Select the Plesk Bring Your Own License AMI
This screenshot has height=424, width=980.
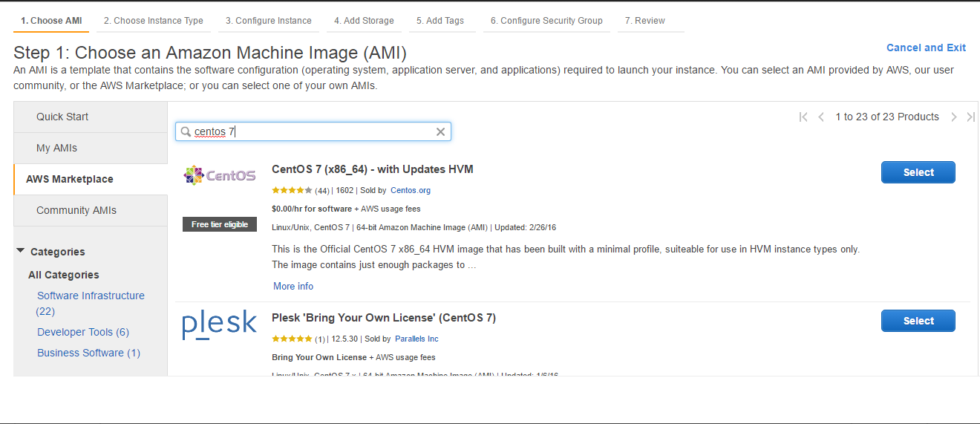[x=918, y=321]
